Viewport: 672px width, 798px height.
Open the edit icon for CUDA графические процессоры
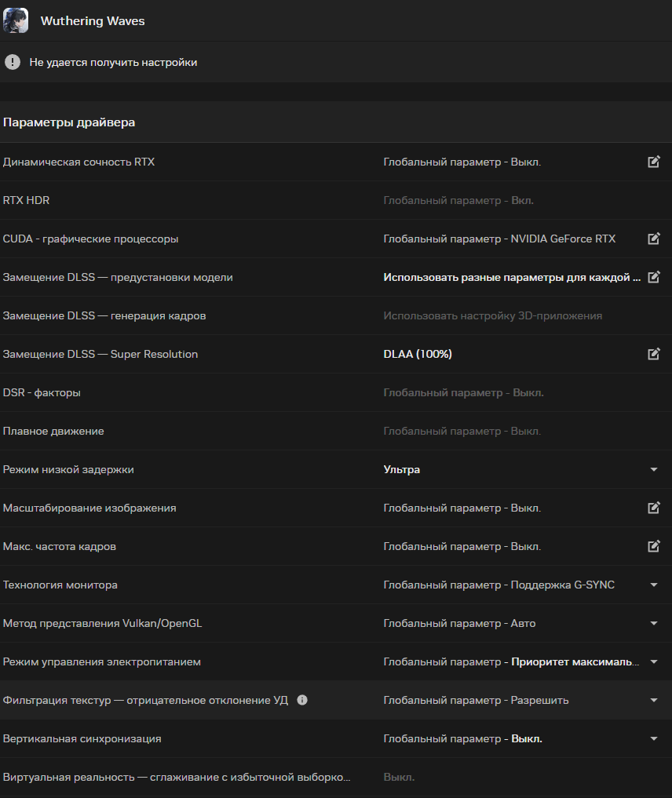[654, 239]
